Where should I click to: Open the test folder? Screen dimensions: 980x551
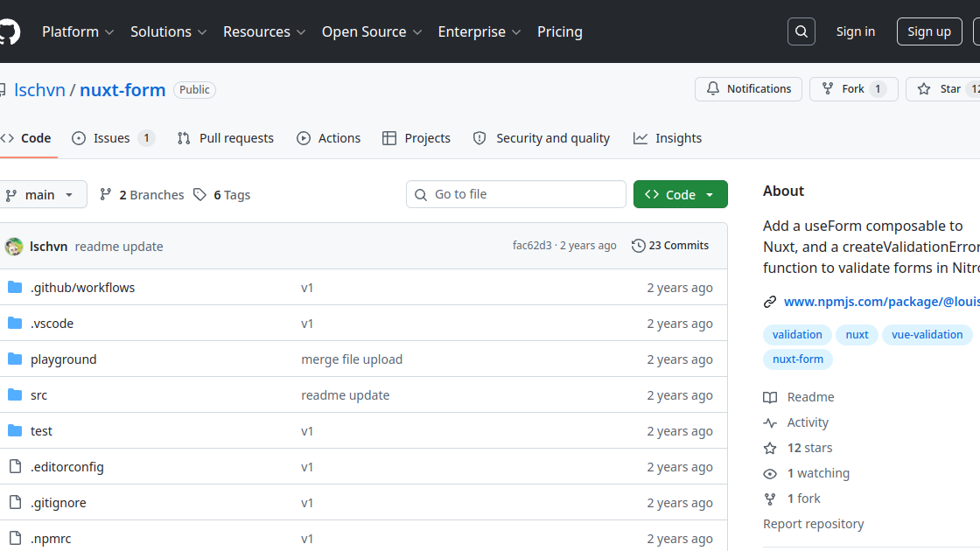pyautogui.click(x=41, y=431)
